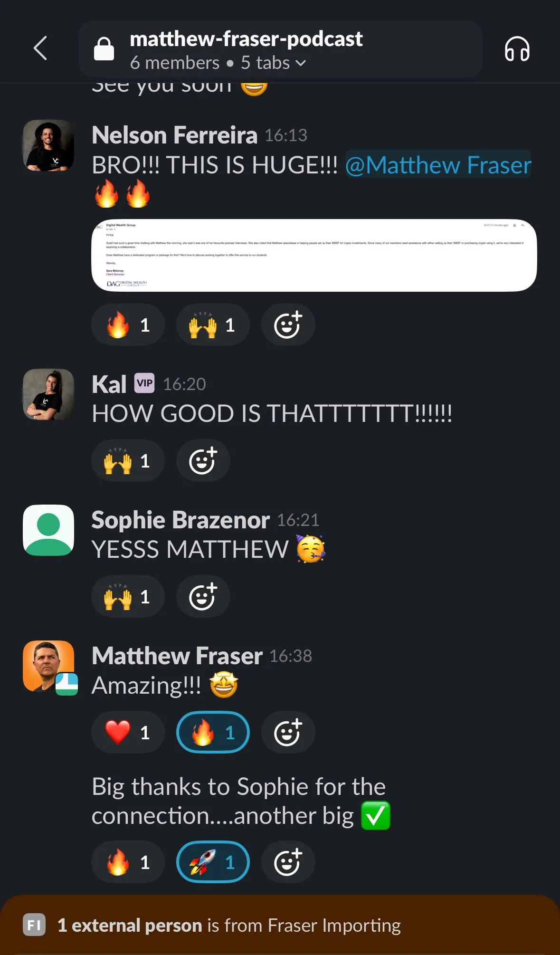Open the Digital Wealth Group email screenshot
Viewport: 560px width, 955px height.
point(314,255)
